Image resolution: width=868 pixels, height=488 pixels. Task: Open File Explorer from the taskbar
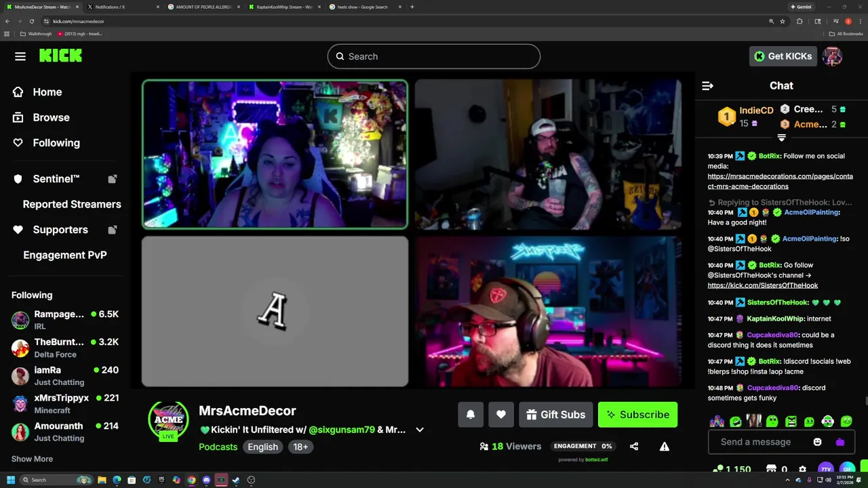(102, 480)
